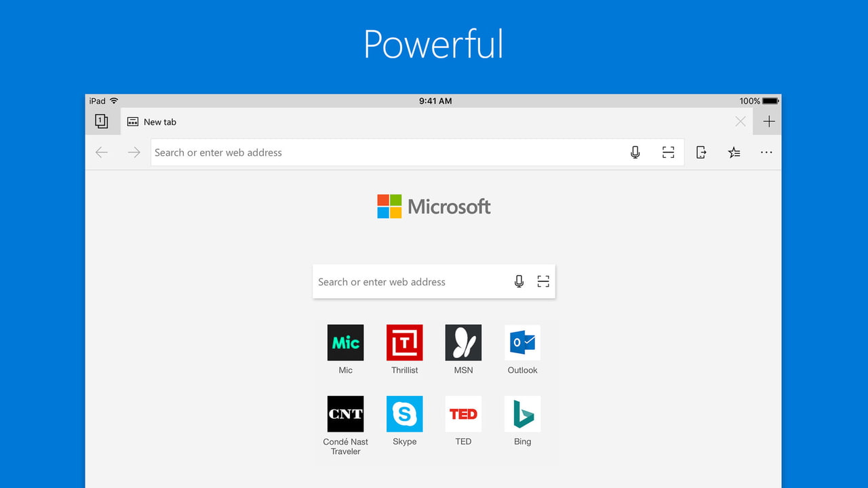Tap scan icon in center search box

point(543,281)
